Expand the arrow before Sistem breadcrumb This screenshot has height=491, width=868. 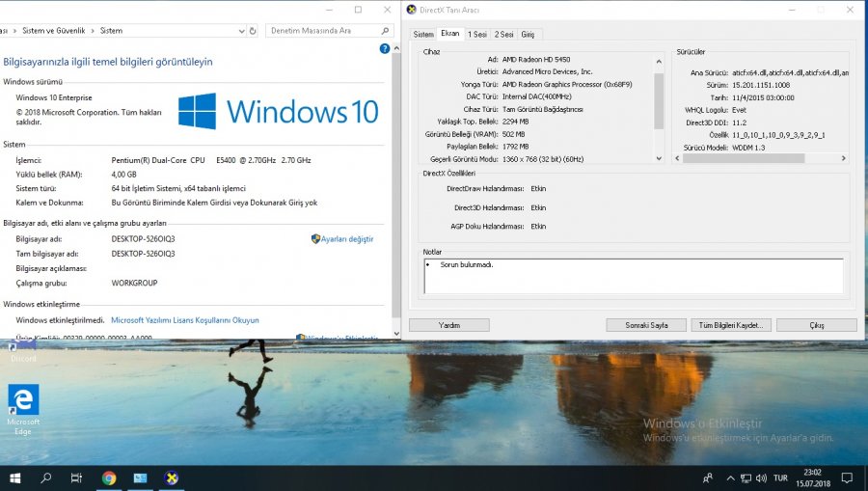click(x=93, y=31)
